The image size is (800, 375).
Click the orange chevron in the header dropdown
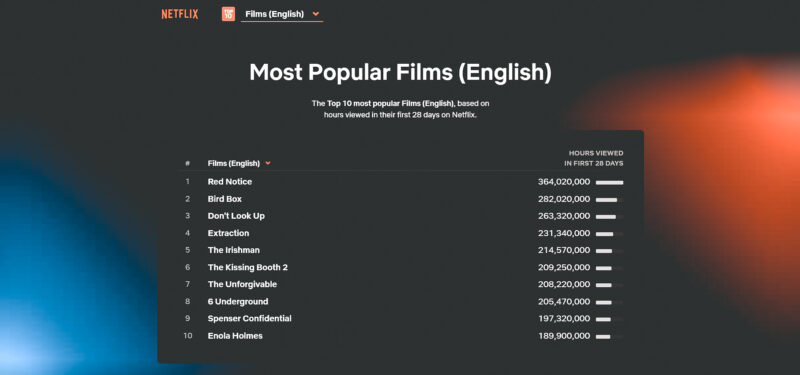tap(316, 14)
